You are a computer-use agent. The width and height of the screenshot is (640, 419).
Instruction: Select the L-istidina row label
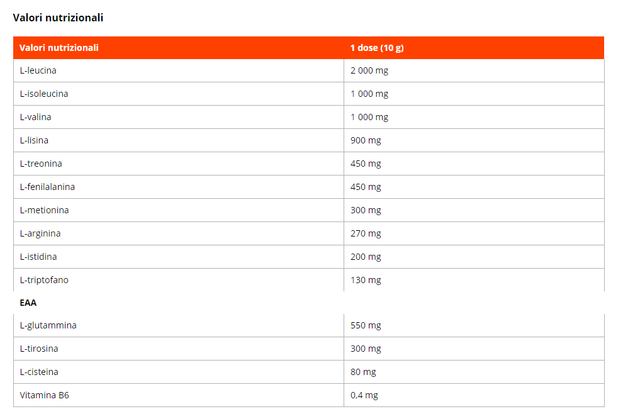40,257
